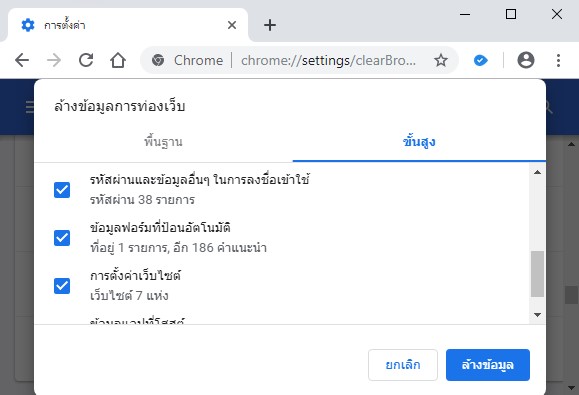Screen dimensions: 579x395
Task: Open a new tab with plus button
Action: tap(270, 25)
